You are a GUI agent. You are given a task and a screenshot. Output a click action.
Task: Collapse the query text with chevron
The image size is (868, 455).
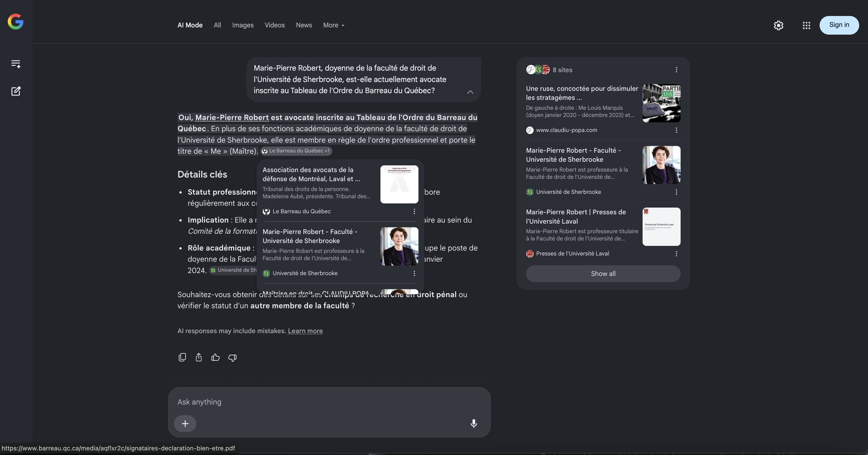click(x=470, y=92)
